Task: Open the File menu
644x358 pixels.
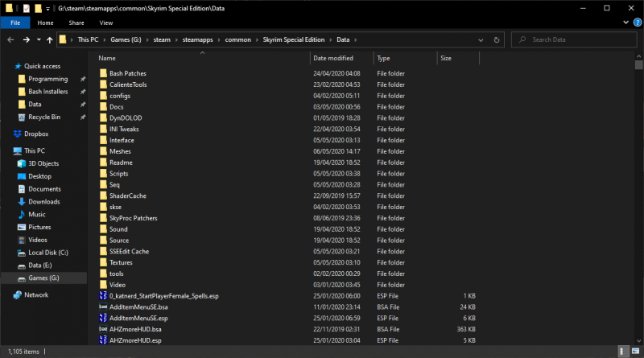Action: (15, 23)
